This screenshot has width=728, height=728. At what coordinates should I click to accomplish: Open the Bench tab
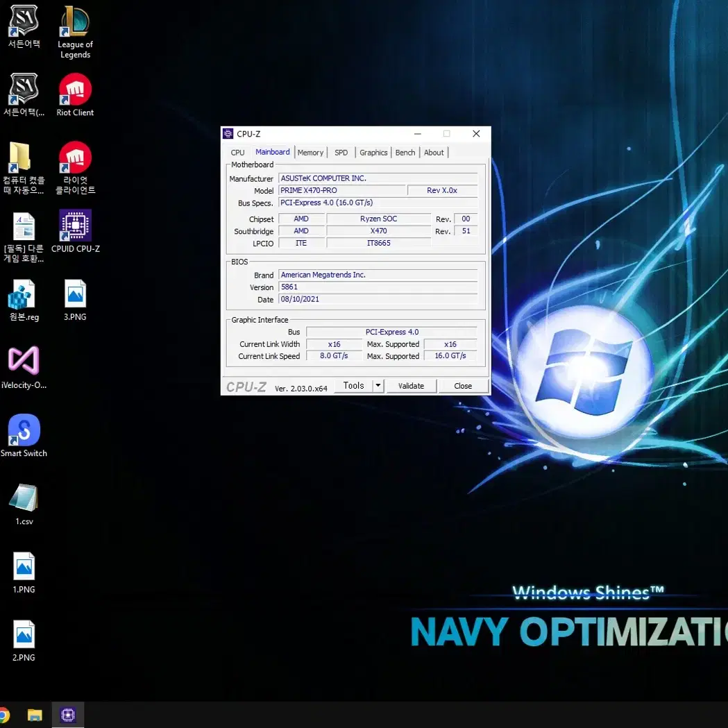point(405,152)
